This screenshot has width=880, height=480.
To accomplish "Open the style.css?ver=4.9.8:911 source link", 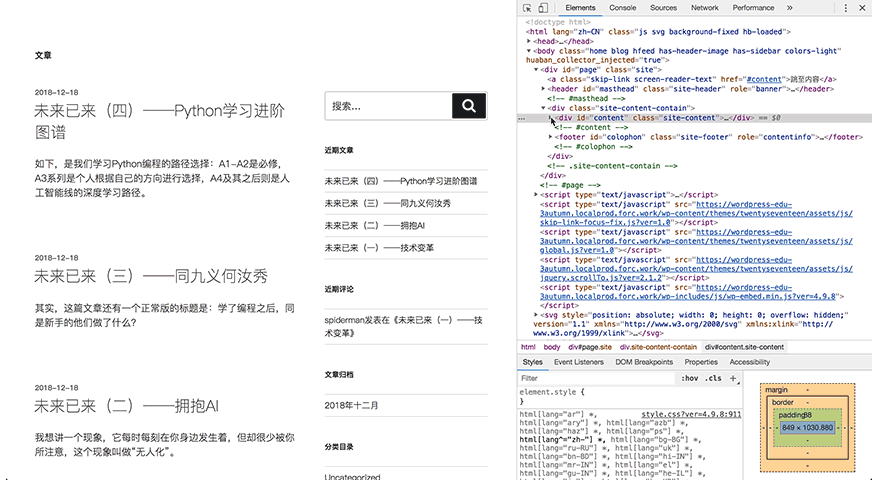I will click(x=691, y=414).
